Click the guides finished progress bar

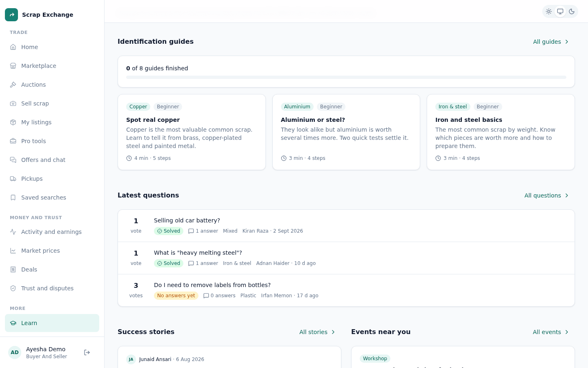[346, 77]
